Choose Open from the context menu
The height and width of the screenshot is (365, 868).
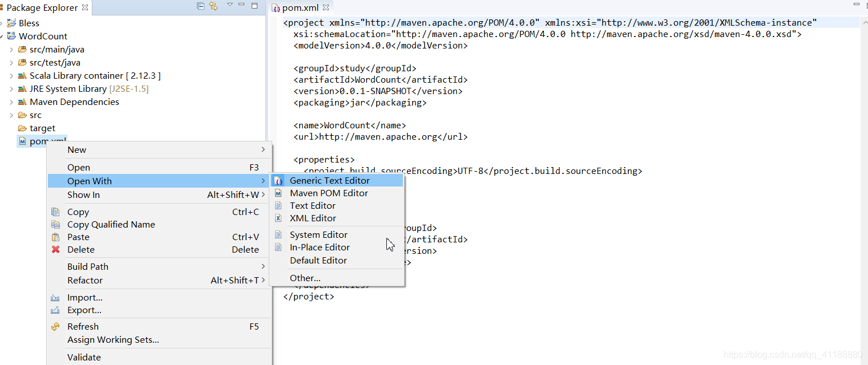click(159, 167)
